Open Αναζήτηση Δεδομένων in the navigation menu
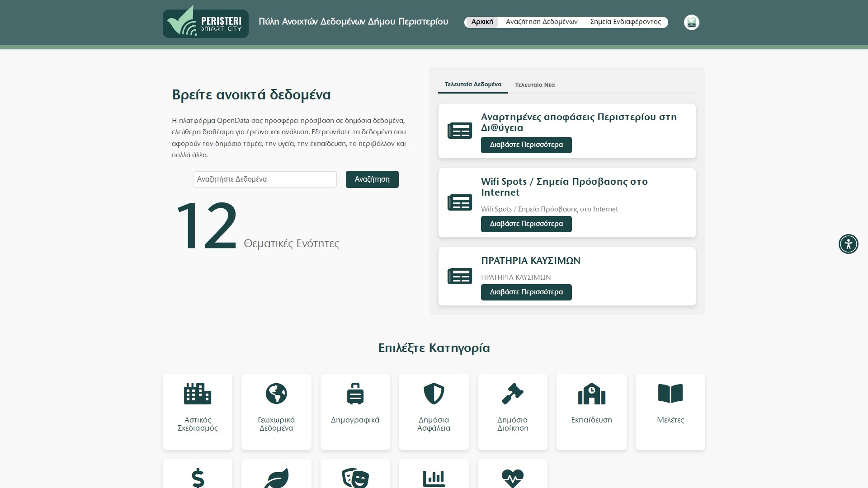868x488 pixels. point(541,22)
